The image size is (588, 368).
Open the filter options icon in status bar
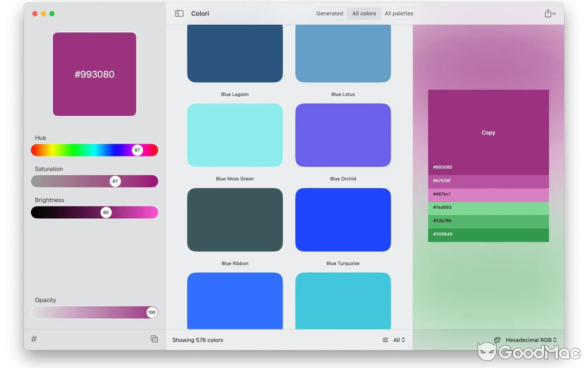pos(385,340)
